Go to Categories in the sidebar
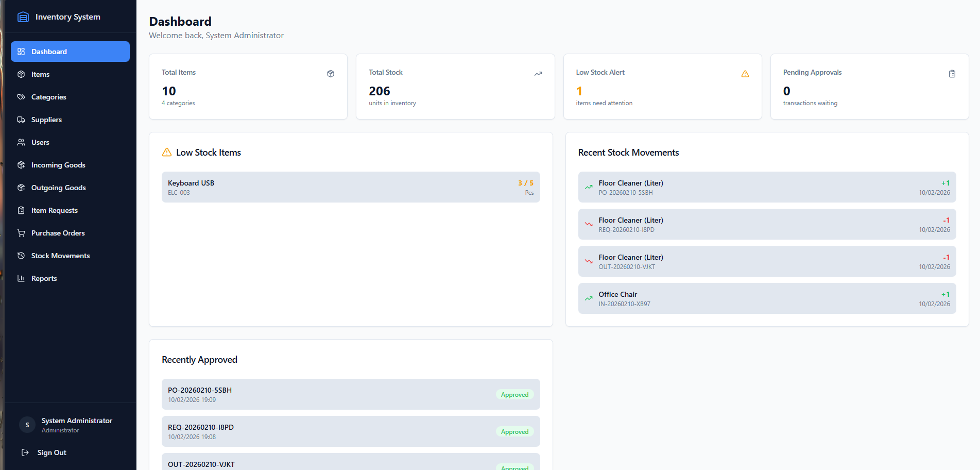 click(x=48, y=97)
